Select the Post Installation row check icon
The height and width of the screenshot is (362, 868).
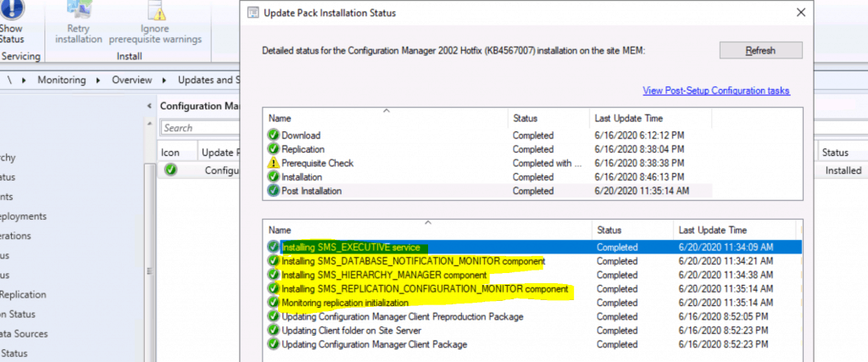274,191
